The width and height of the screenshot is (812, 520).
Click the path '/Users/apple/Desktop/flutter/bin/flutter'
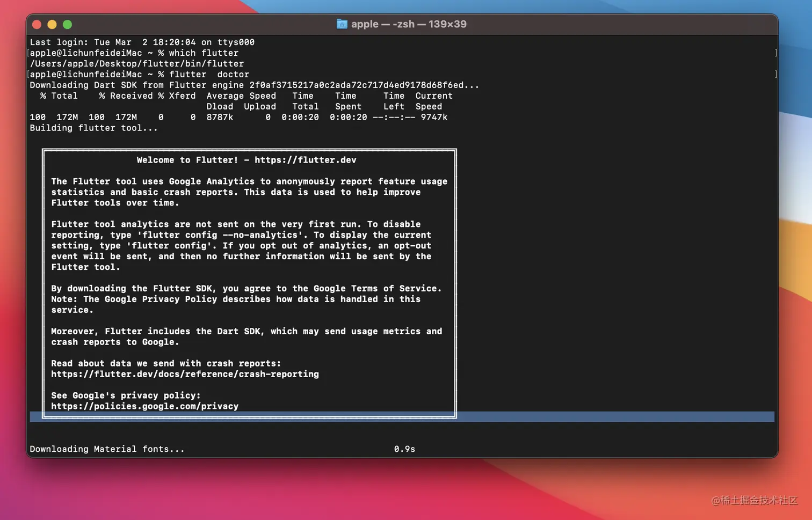[x=137, y=63]
